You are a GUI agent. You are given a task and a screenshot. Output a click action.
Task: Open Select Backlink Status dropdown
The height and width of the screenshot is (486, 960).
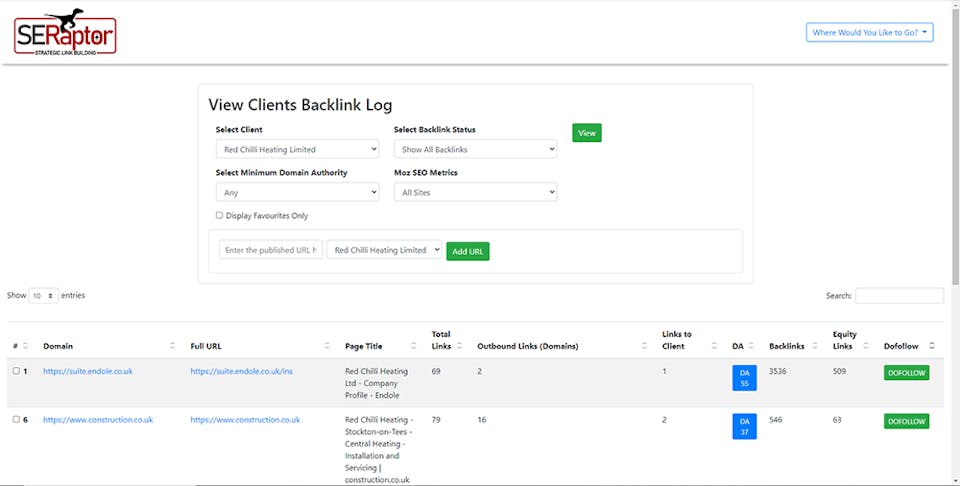point(475,149)
